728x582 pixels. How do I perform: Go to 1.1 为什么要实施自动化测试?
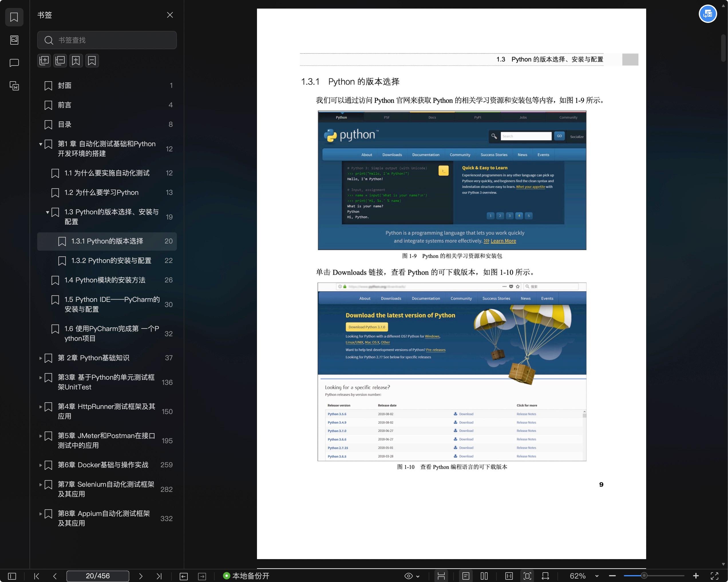[107, 173]
